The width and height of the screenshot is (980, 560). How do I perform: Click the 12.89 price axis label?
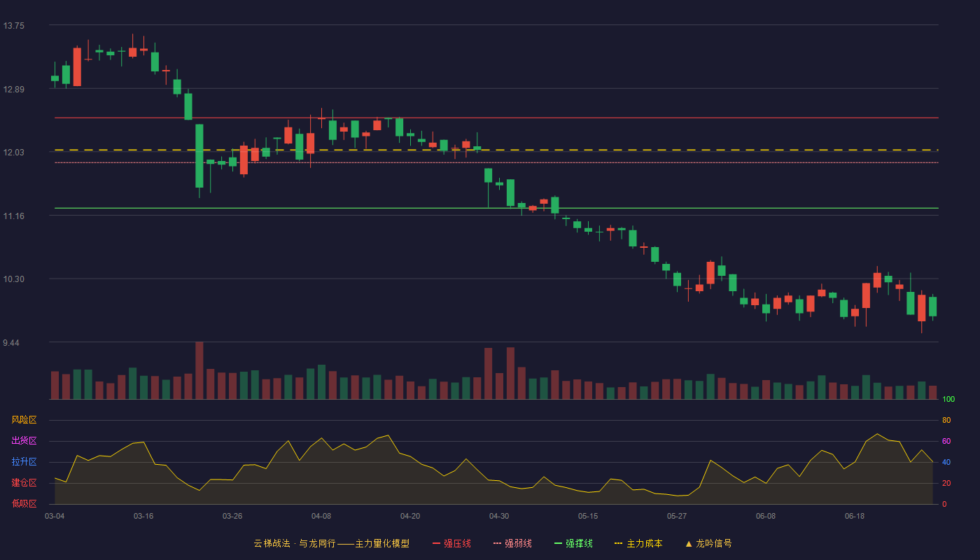(x=13, y=90)
